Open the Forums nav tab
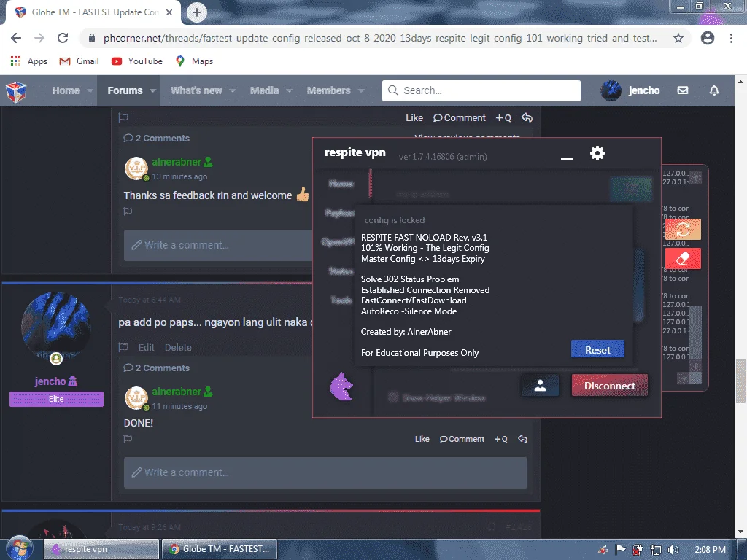Viewport: 747px width, 560px height. 125,90
